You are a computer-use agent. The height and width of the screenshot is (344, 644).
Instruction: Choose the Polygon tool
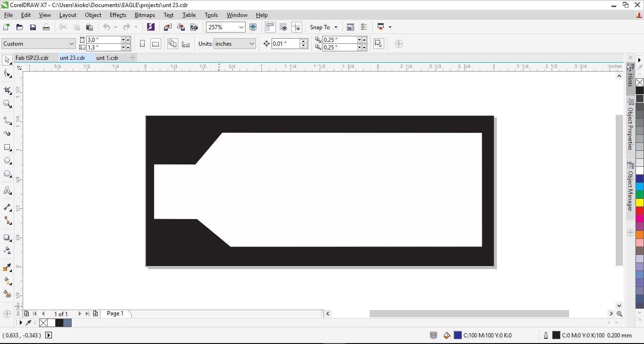point(7,174)
